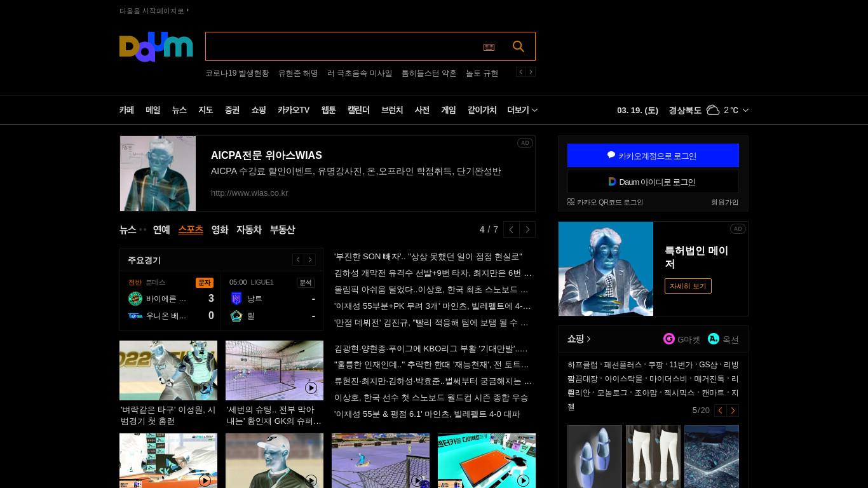
Task: Open the AICPA lecturer ad image
Action: pyautogui.click(x=158, y=173)
